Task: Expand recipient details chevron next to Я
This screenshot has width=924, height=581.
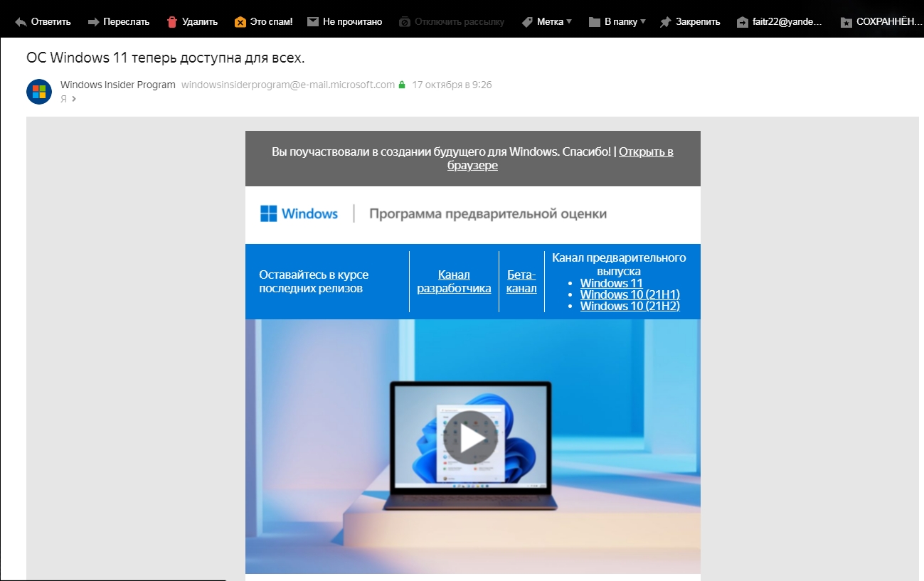Action: click(x=74, y=99)
